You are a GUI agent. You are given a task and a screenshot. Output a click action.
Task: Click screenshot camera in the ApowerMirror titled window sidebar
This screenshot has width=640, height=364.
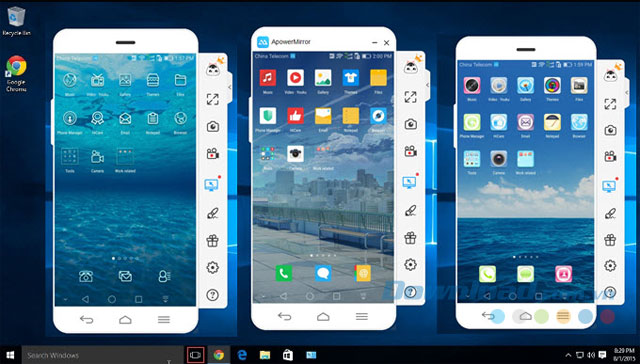point(410,124)
